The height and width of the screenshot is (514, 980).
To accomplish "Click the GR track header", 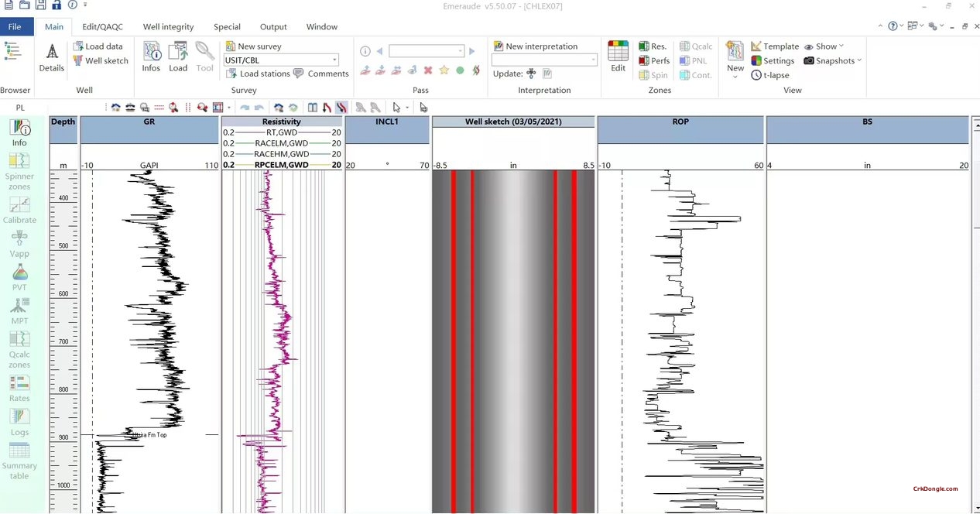I will coord(149,129).
